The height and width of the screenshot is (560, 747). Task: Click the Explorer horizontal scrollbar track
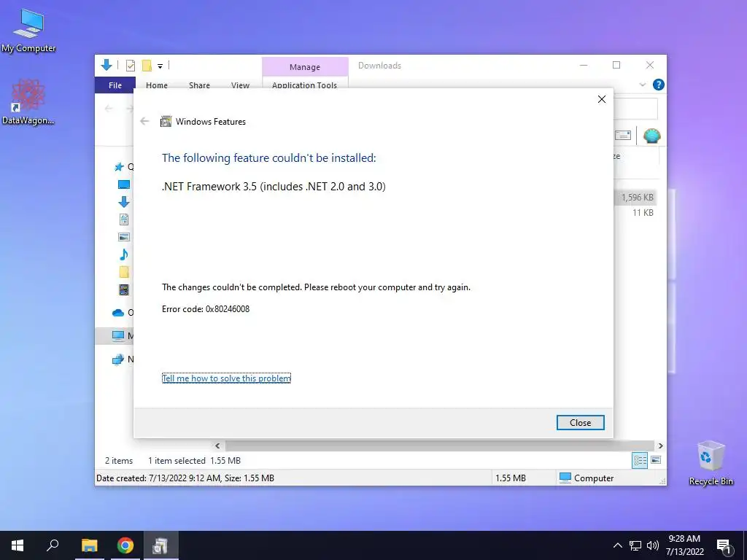point(439,446)
